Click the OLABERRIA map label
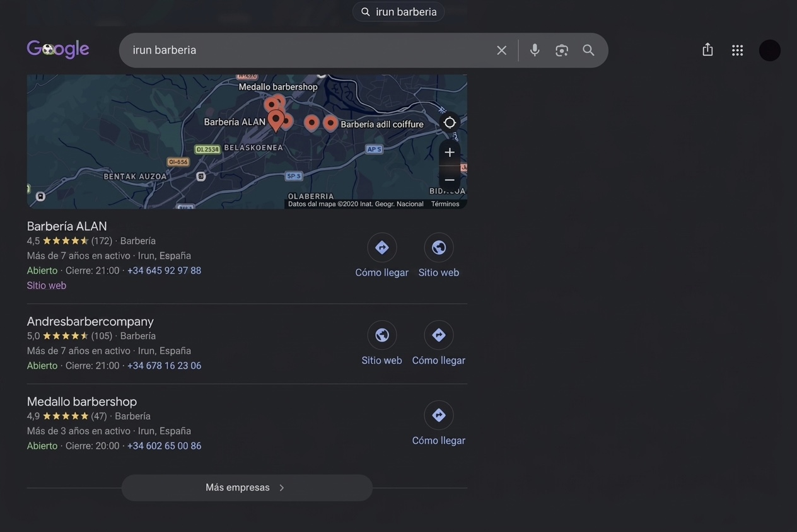This screenshot has height=532, width=797. click(x=311, y=196)
